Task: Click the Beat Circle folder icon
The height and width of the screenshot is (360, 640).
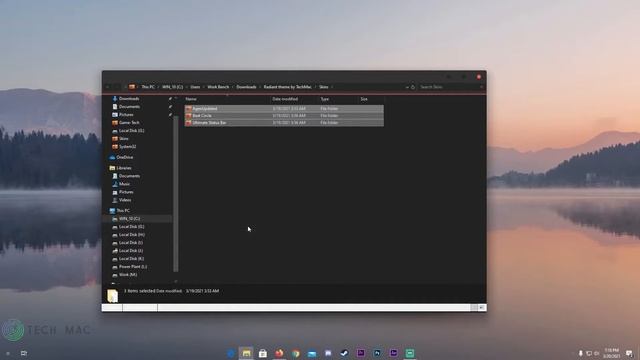Action: [x=189, y=116]
